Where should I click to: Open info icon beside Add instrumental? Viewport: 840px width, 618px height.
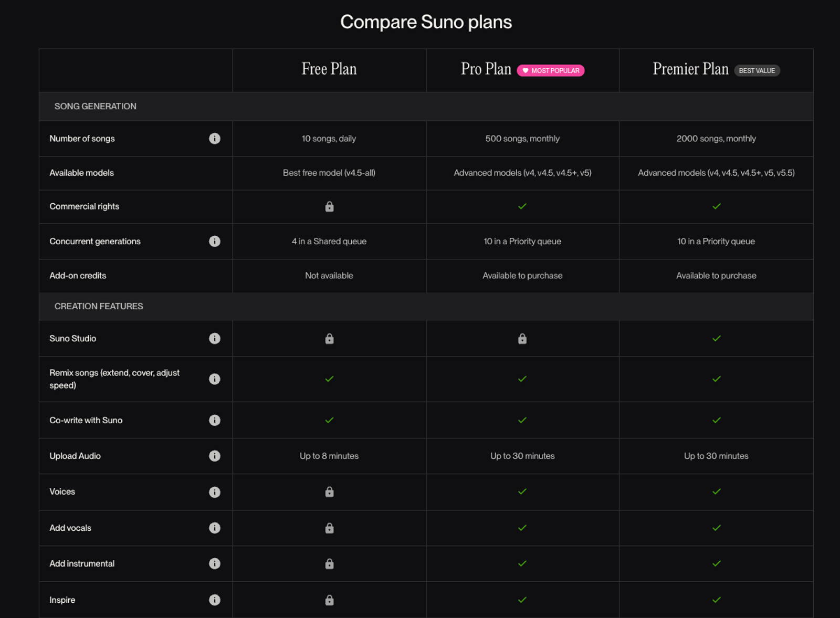tap(215, 563)
